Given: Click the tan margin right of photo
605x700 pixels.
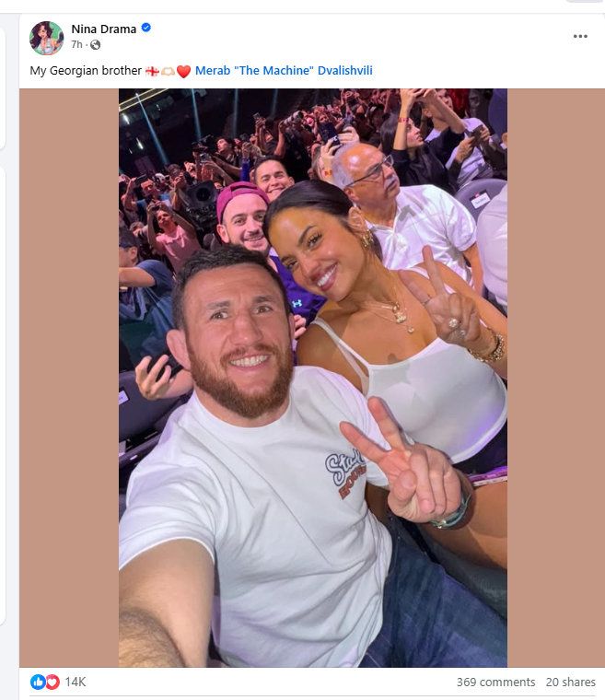Looking at the screenshot, I should (x=555, y=378).
